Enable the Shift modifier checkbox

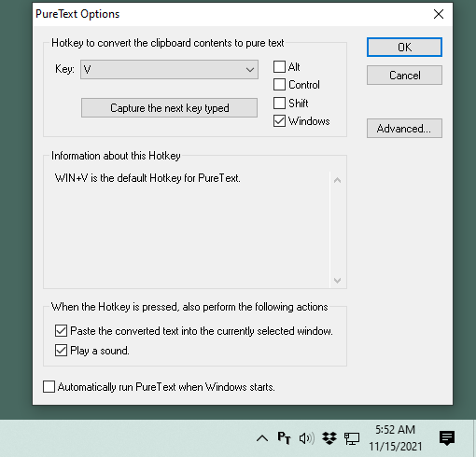click(x=279, y=103)
